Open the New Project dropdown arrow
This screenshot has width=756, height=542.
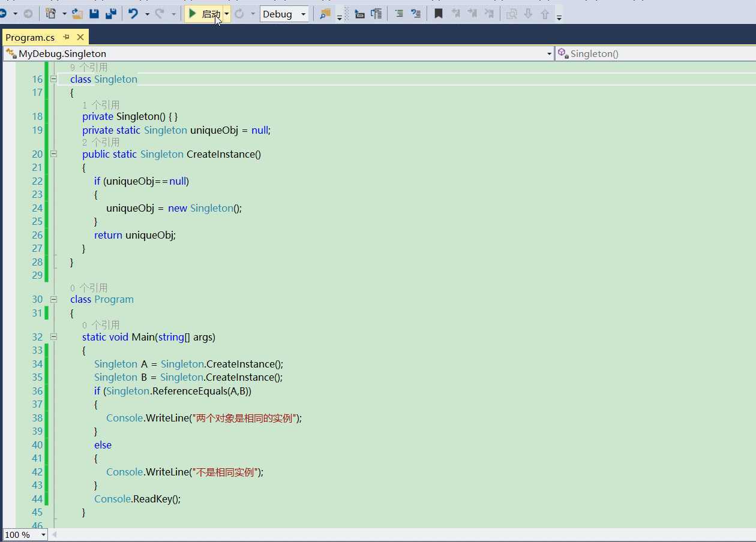tap(64, 14)
